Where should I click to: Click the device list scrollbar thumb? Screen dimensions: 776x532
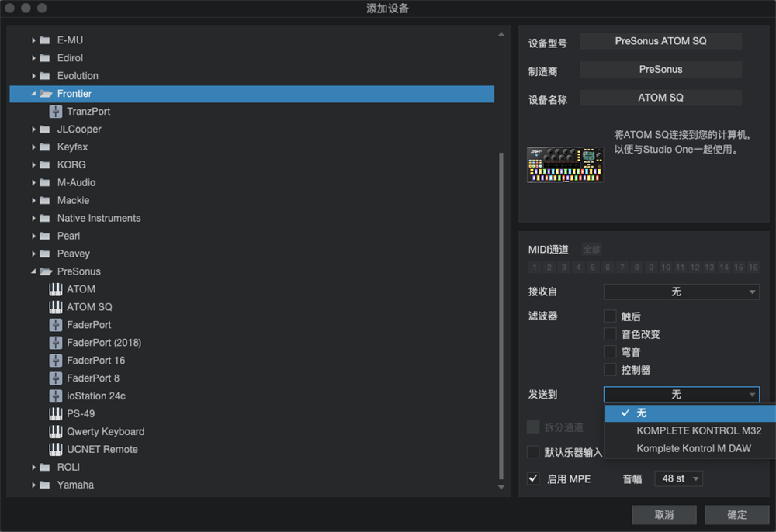point(501,316)
